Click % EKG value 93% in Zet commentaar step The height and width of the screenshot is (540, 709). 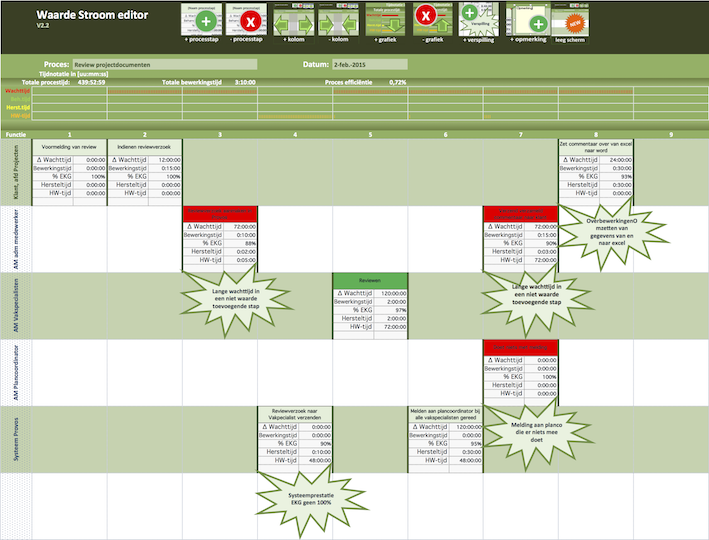coord(616,176)
